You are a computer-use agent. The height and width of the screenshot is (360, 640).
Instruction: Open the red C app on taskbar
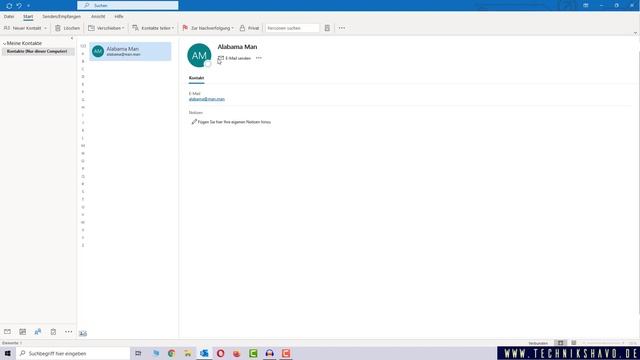point(286,353)
